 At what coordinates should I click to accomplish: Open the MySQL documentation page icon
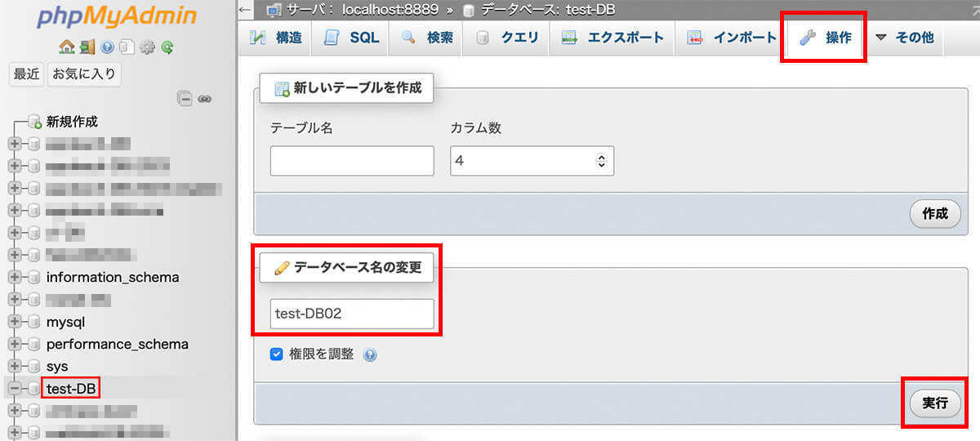[127, 47]
